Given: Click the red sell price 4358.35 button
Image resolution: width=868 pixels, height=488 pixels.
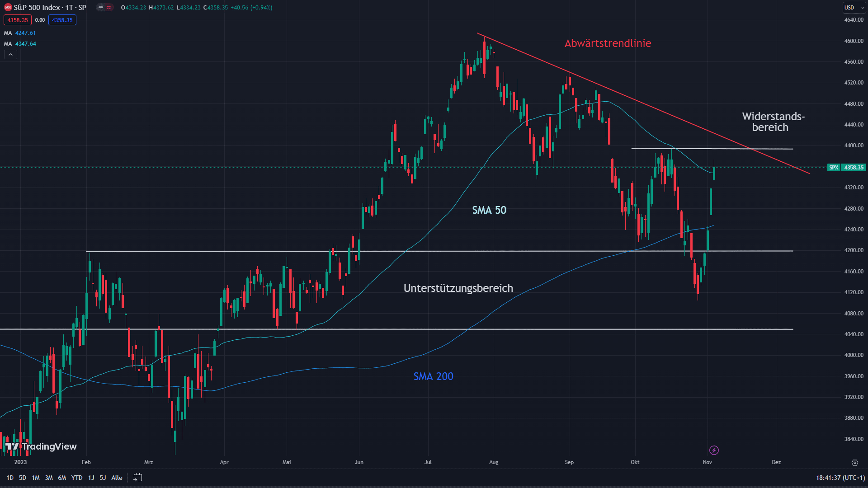Looking at the screenshot, I should 18,20.
